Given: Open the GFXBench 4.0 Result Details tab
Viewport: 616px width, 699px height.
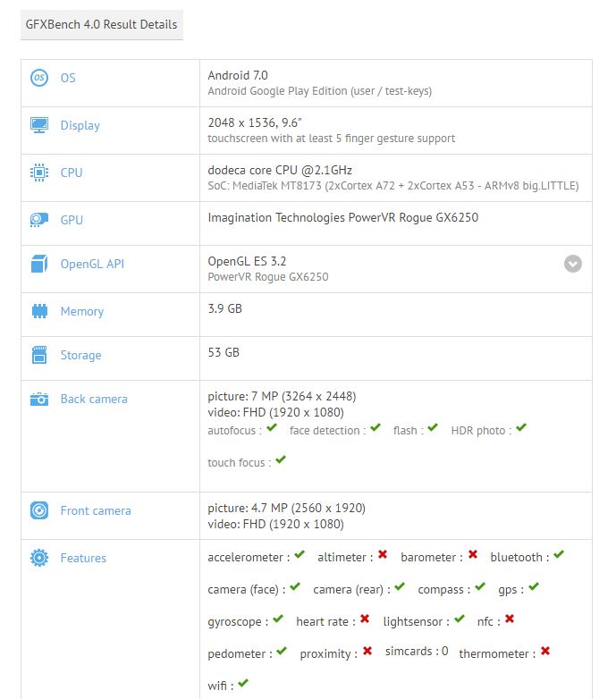Looking at the screenshot, I should point(102,25).
